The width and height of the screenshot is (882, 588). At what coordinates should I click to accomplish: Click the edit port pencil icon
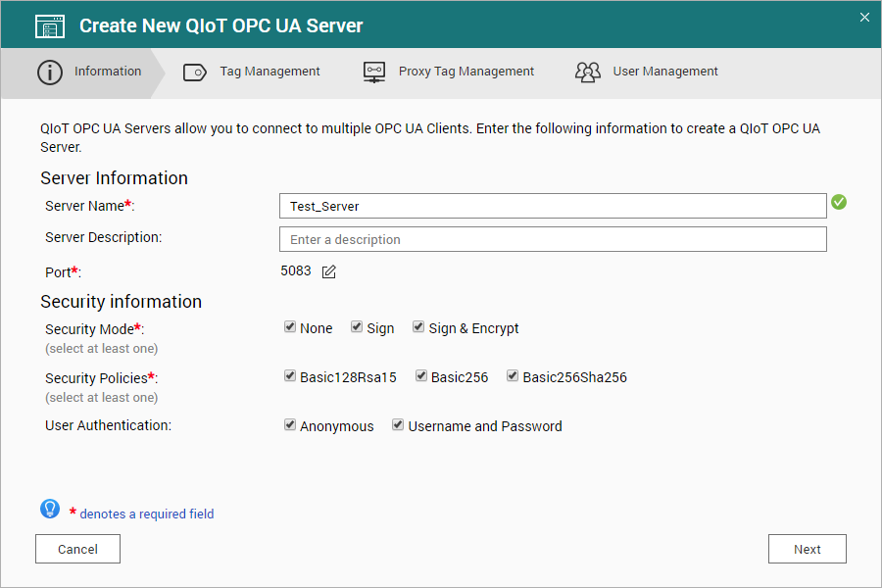pyautogui.click(x=329, y=271)
